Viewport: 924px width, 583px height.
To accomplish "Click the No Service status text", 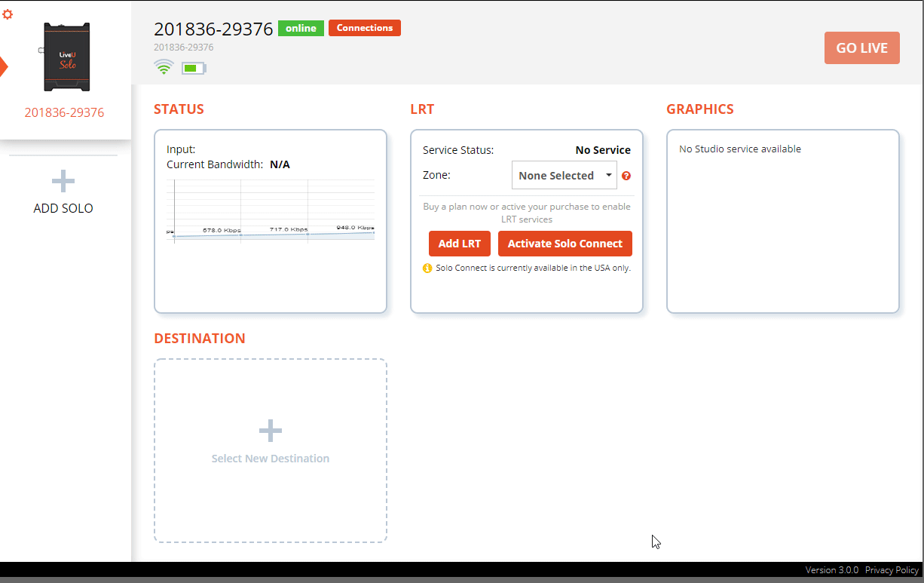I will (603, 150).
